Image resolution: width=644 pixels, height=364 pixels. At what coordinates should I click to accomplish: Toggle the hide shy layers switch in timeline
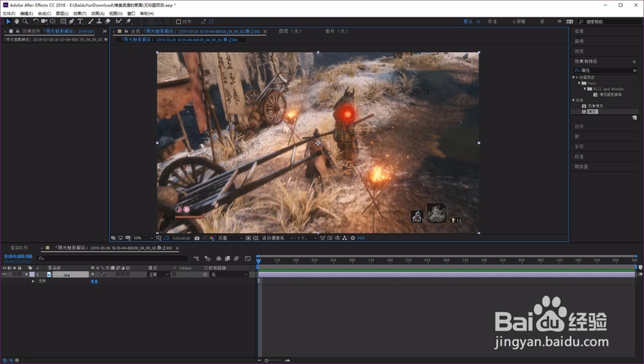[218, 258]
